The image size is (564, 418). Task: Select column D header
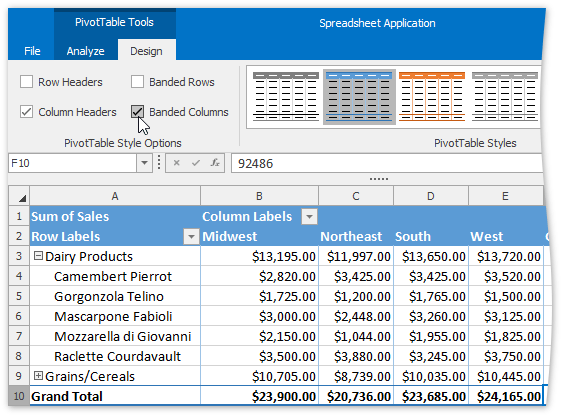(x=431, y=196)
